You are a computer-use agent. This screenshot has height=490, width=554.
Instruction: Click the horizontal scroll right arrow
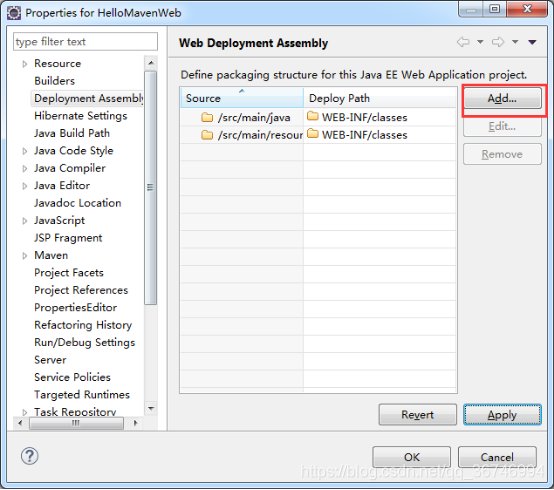click(x=136, y=423)
